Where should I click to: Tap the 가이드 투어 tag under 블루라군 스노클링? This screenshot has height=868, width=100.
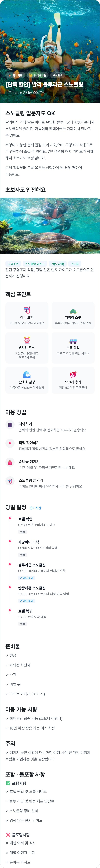tap(27, 578)
